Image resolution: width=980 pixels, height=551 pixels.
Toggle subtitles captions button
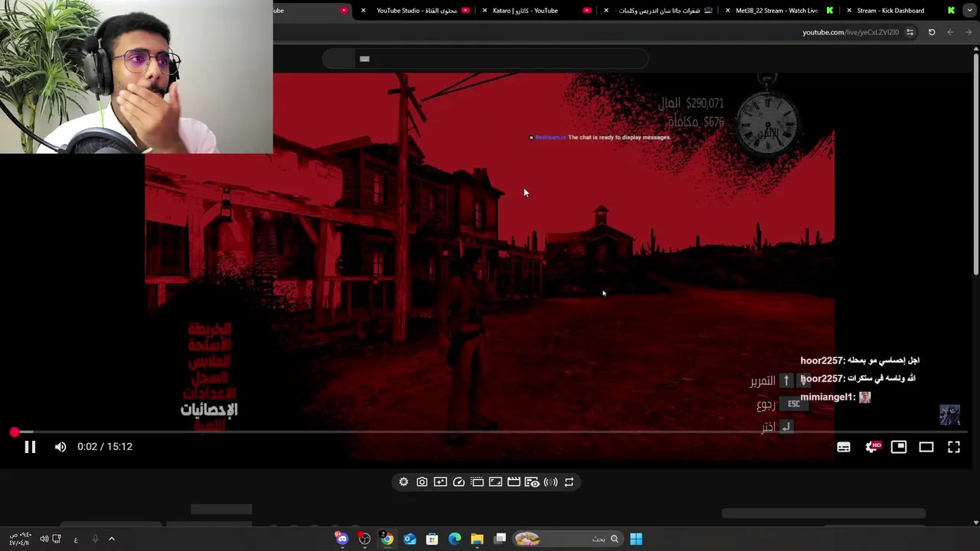click(x=844, y=447)
